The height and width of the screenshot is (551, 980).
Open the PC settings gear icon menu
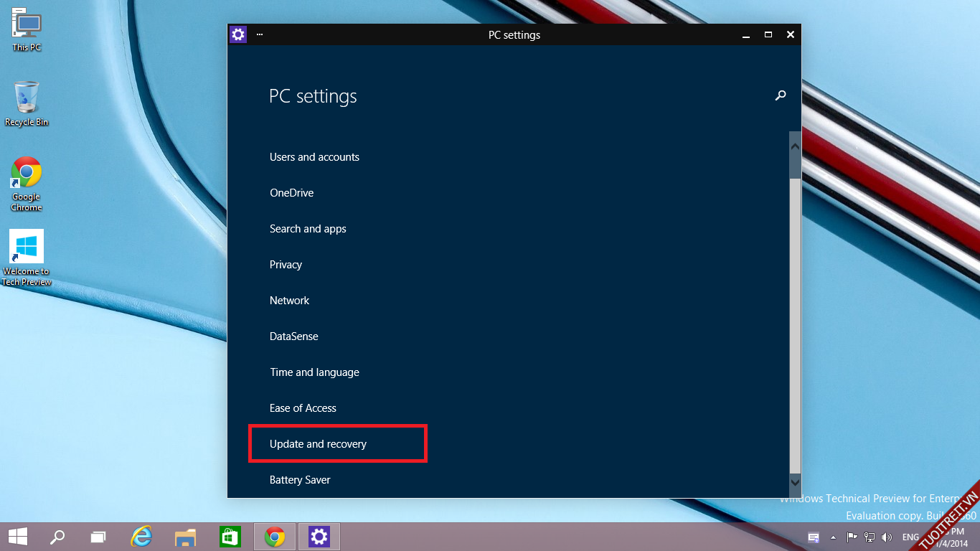238,34
